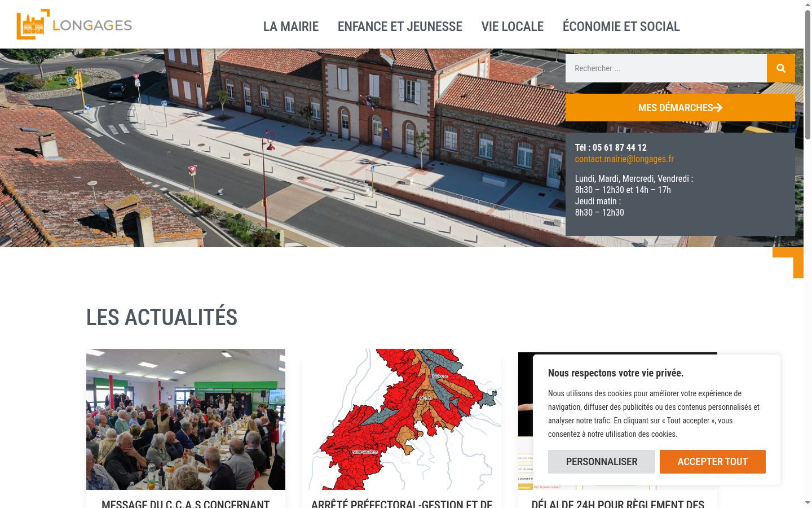Open the Économie et Social menu
Viewport: 812px width, 508px height.
coord(621,27)
